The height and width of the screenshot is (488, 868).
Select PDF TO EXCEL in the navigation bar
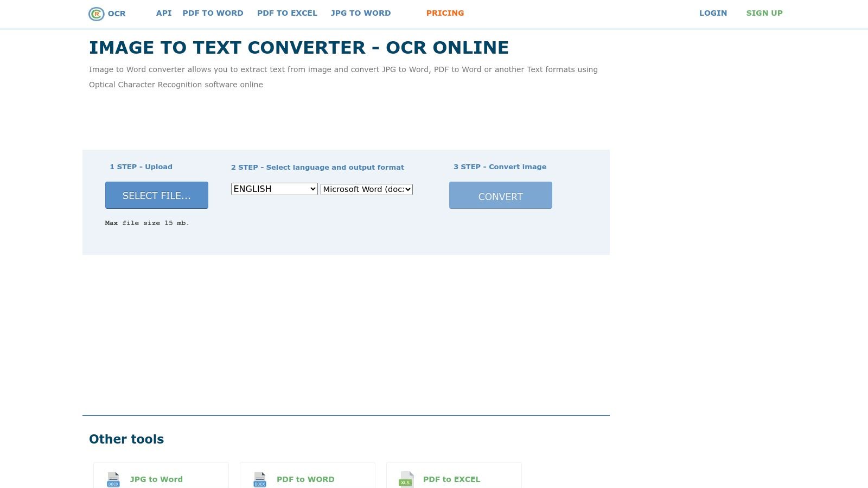(x=287, y=13)
